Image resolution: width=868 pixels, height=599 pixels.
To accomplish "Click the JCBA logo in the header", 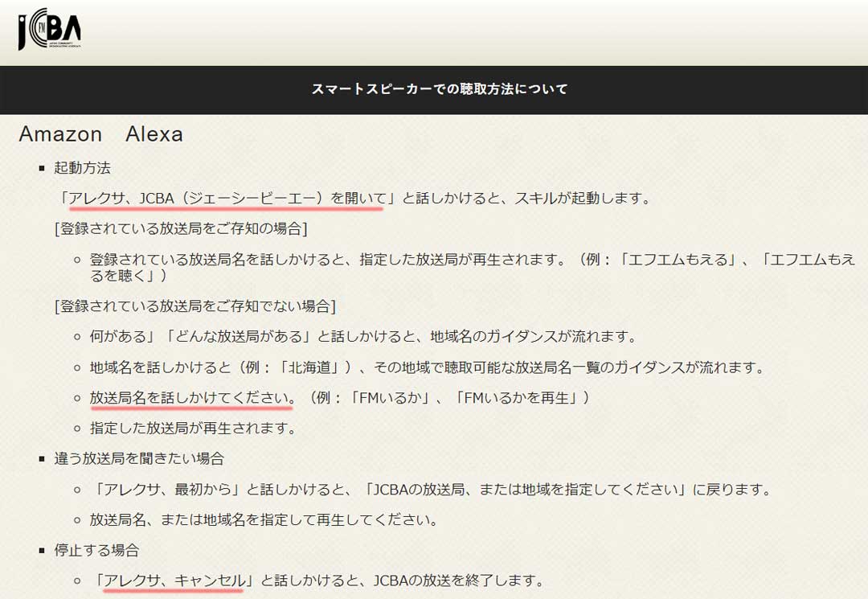I will tap(50, 29).
